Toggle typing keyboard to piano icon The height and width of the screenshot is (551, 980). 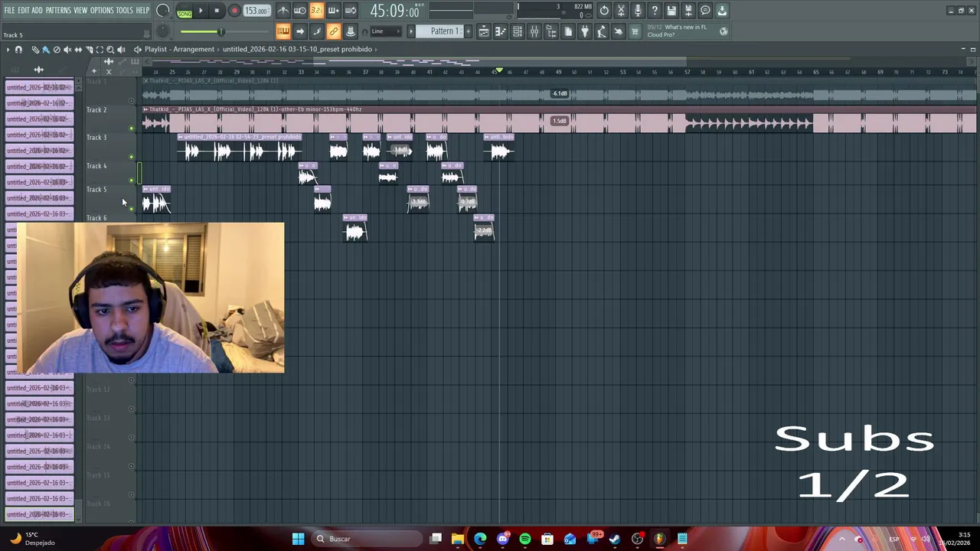click(283, 31)
